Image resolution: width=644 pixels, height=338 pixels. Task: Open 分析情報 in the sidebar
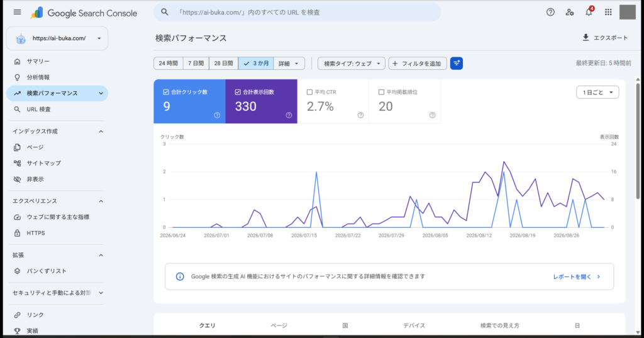(57, 77)
